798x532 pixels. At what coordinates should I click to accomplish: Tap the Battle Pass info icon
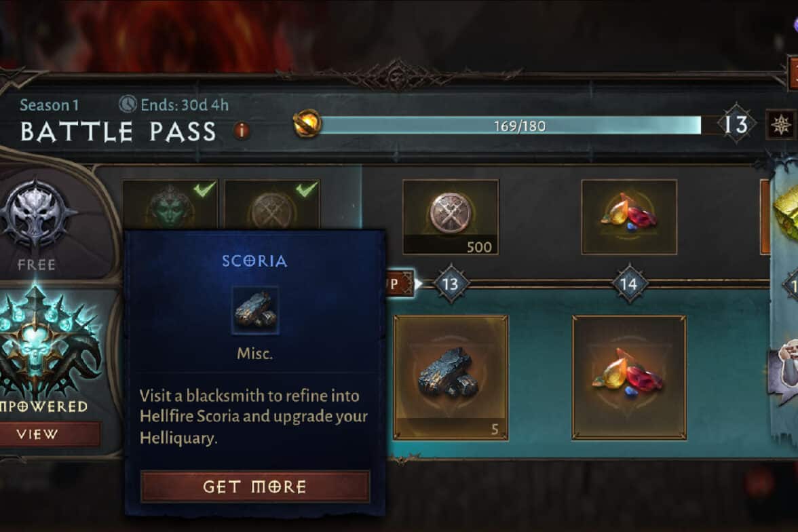click(242, 131)
